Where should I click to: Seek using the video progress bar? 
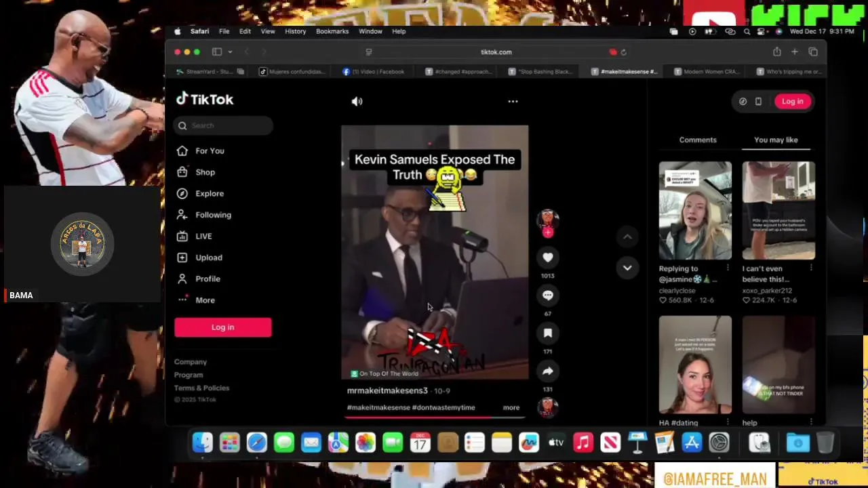click(434, 417)
